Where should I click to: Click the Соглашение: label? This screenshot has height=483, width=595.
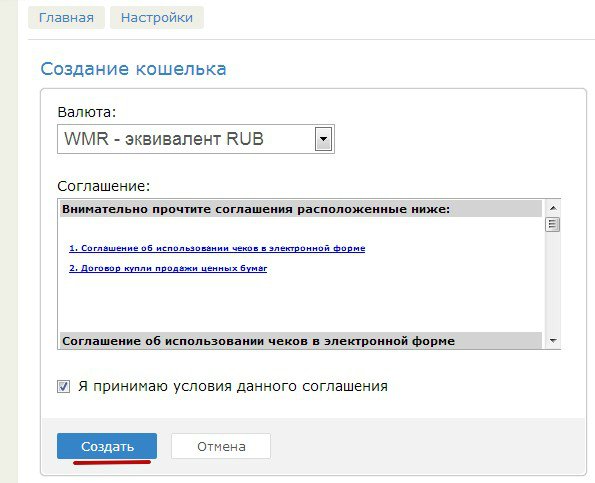click(x=104, y=186)
